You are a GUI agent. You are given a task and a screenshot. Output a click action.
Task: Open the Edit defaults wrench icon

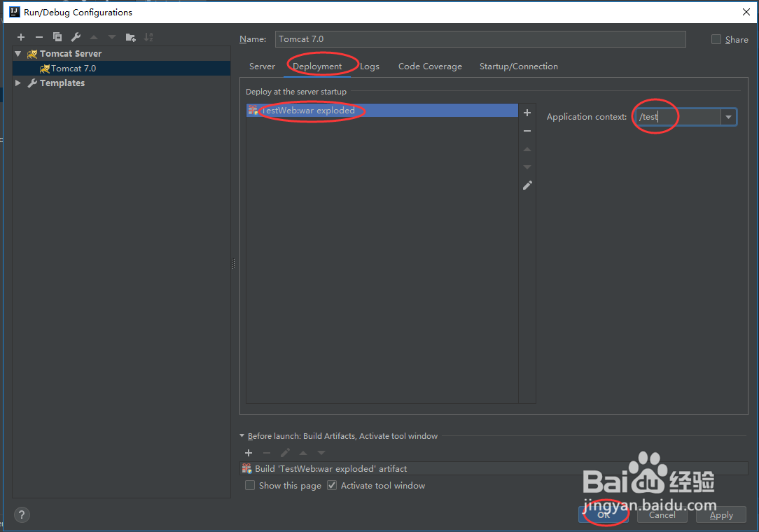(76, 37)
